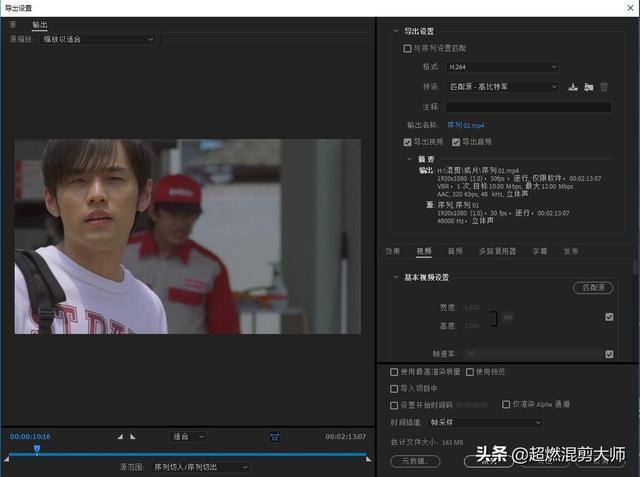Click the settings panel vertical scrollbar

(636, 268)
